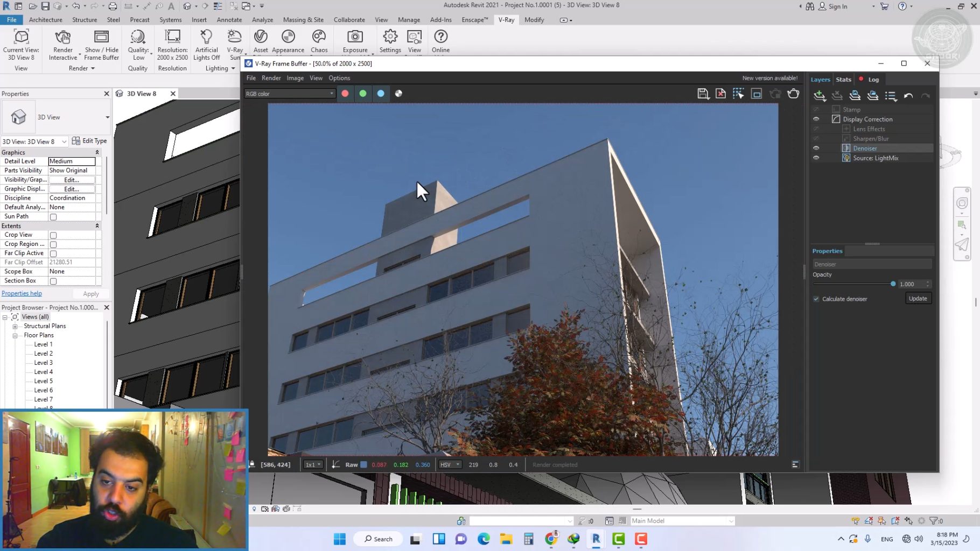Click Edit Type button
The height and width of the screenshot is (551, 980).
(x=89, y=141)
